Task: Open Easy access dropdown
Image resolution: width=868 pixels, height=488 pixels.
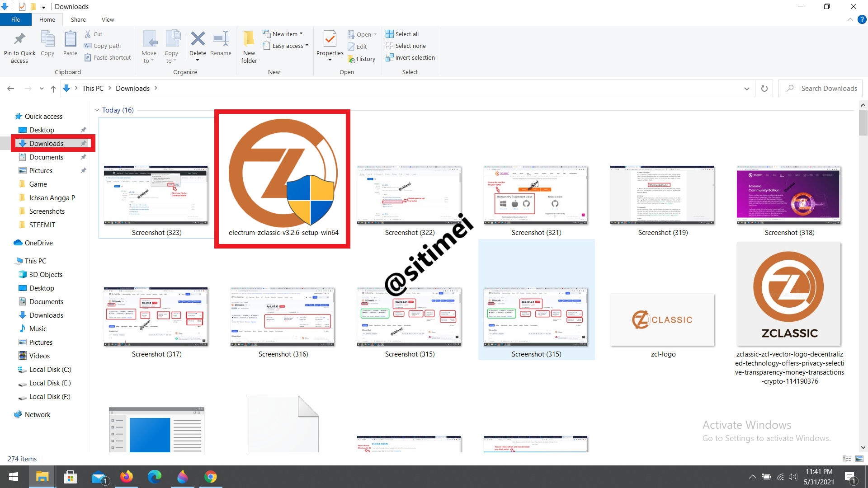Action: point(286,46)
